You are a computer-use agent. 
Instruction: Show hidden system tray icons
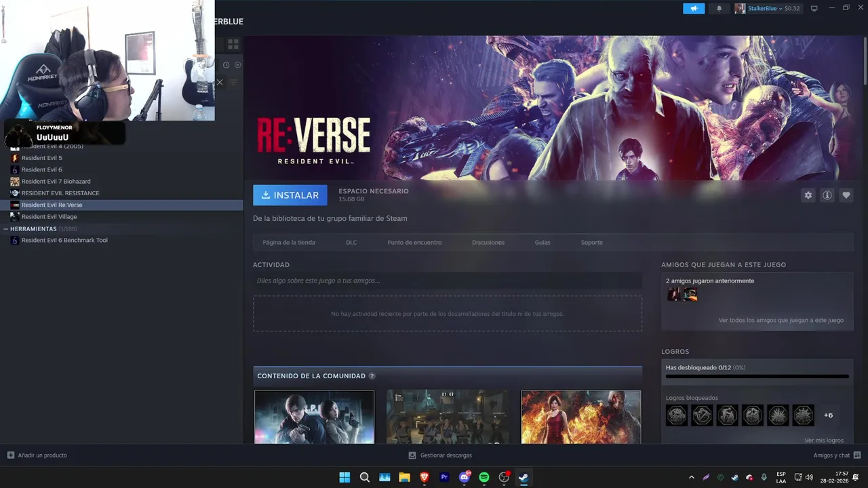pyautogui.click(x=692, y=477)
